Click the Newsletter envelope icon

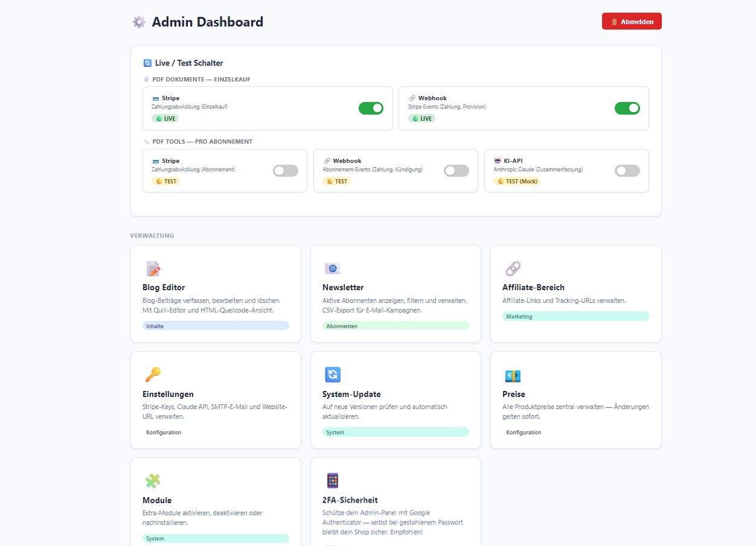[x=333, y=268]
